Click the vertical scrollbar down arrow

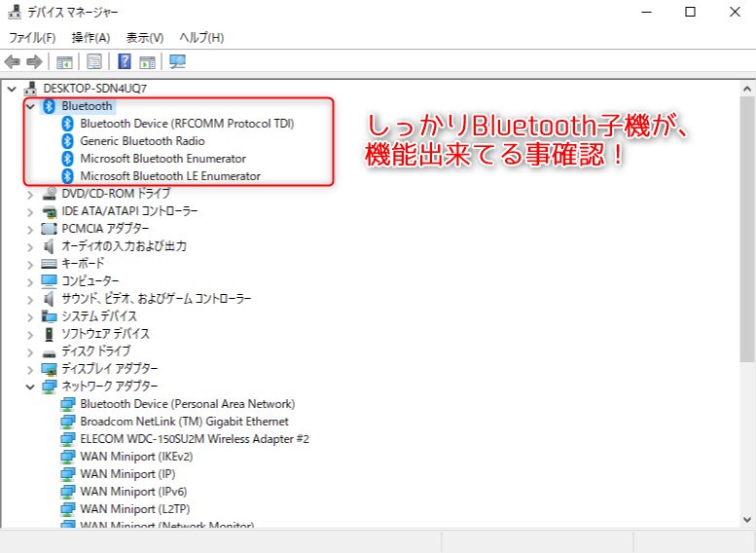[747, 520]
